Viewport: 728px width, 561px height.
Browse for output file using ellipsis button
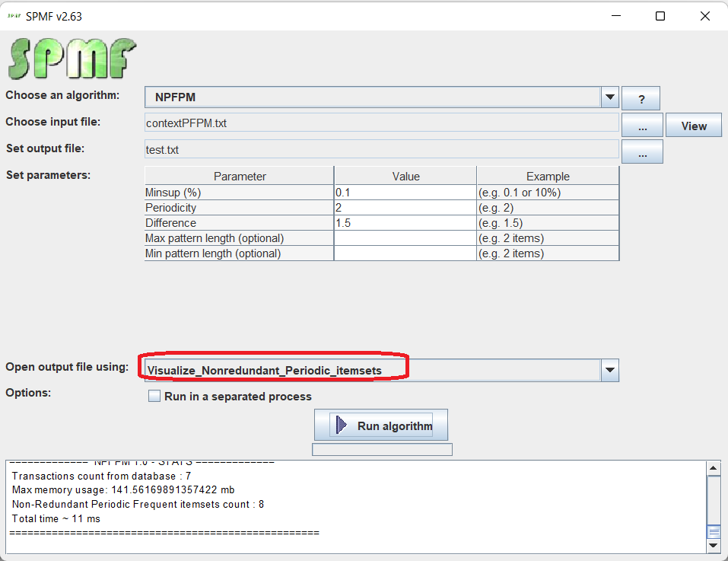642,152
